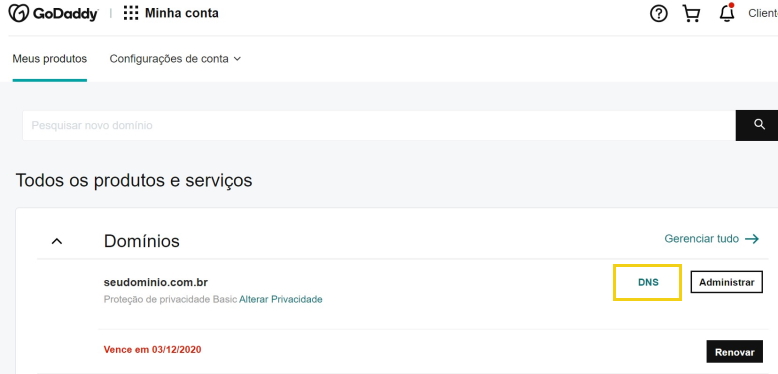This screenshot has width=778, height=374.
Task: Click the Renovar button
Action: (x=734, y=352)
